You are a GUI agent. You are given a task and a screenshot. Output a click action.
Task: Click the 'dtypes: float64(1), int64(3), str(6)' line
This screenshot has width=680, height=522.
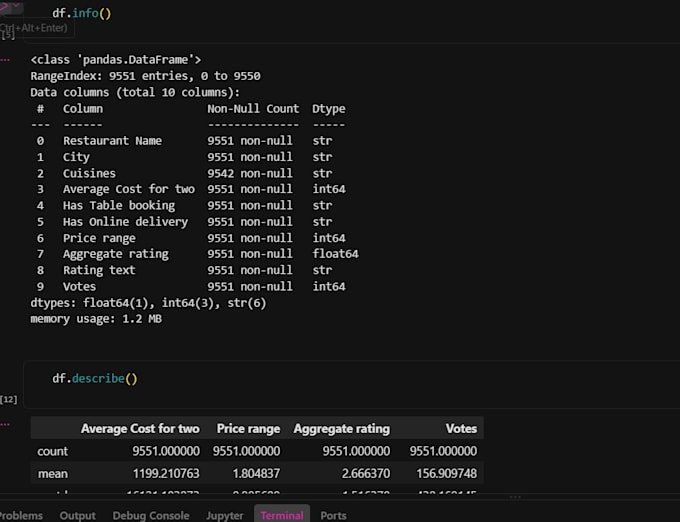pos(148,303)
